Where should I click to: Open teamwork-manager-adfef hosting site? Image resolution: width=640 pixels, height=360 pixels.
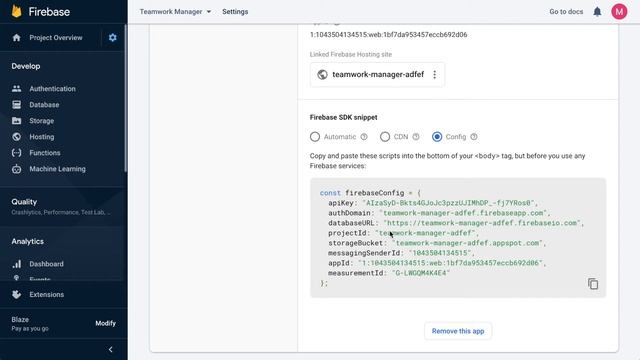click(378, 74)
